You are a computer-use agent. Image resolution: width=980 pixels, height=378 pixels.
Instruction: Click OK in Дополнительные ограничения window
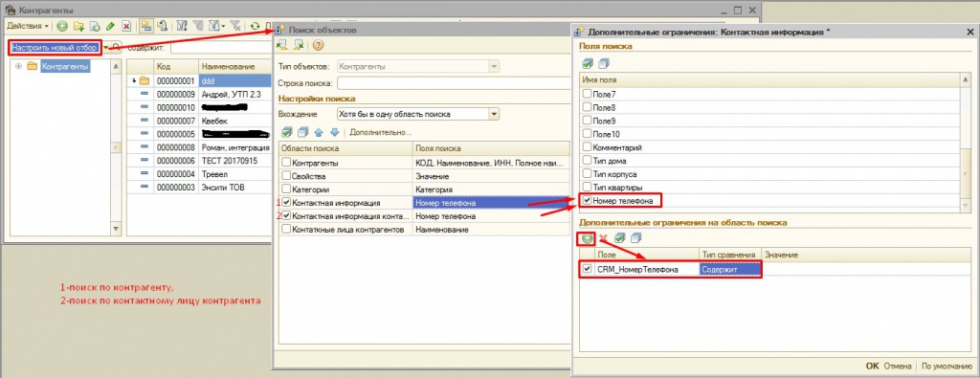pyautogui.click(x=872, y=367)
